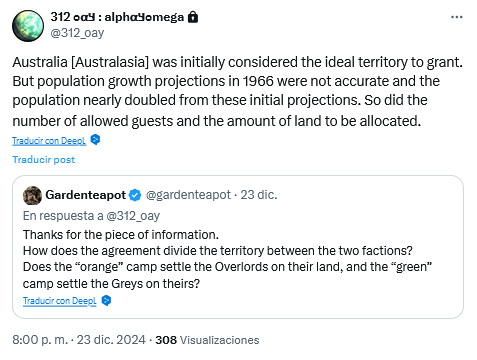The width and height of the screenshot is (477, 360).
Task: Click 'Traducir con DeepL' in quoted post
Action: pyautogui.click(x=59, y=301)
